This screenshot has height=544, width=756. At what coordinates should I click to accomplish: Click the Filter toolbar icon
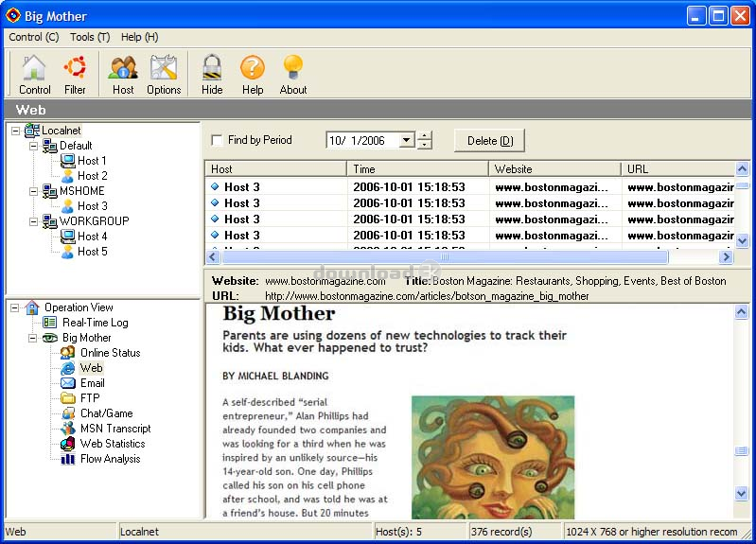point(75,75)
